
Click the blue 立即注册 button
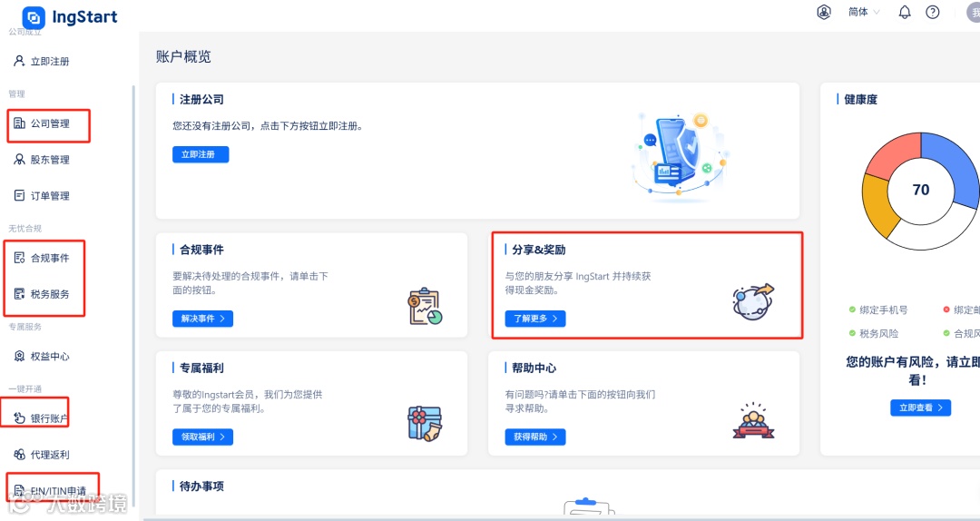(x=201, y=154)
